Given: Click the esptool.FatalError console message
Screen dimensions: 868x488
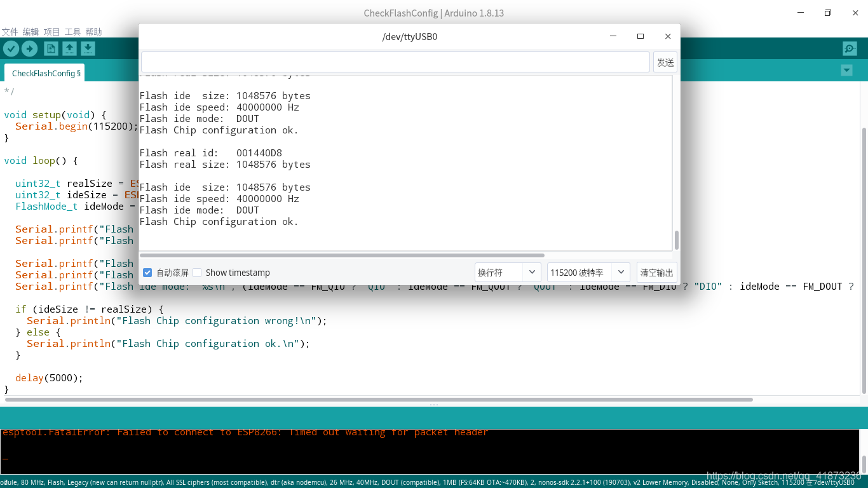Looking at the screenshot, I should (245, 433).
